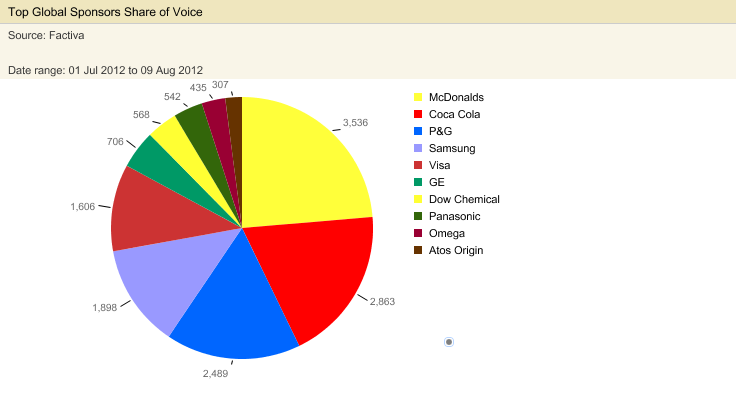Click the P&G blue legend swatch
The width and height of the screenshot is (736, 397).
(x=418, y=131)
